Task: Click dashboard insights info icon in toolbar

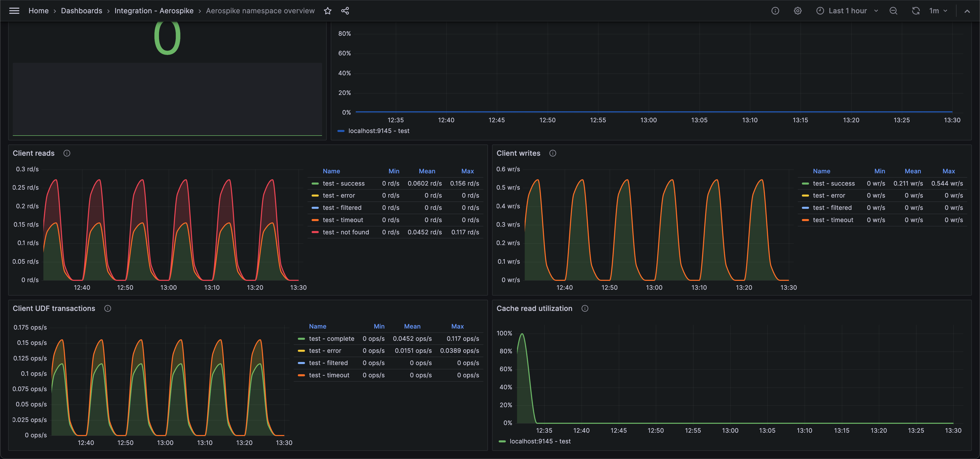Action: coord(775,11)
